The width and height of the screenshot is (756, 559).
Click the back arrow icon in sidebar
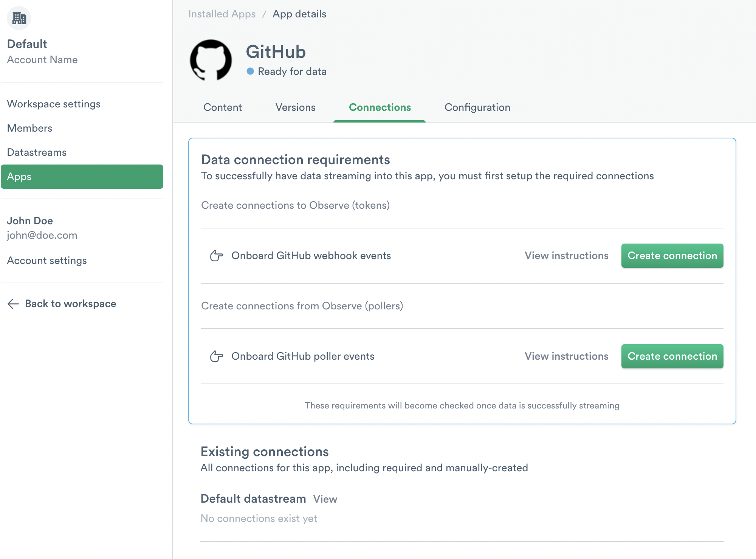pos(13,304)
